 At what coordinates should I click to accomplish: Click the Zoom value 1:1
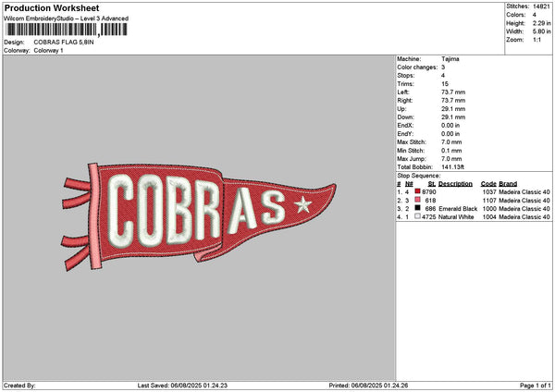click(x=536, y=40)
